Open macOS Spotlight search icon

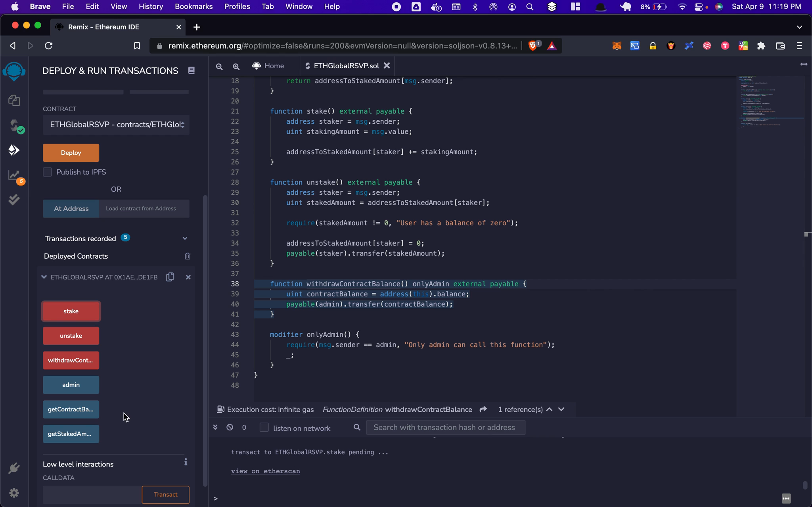(x=530, y=7)
